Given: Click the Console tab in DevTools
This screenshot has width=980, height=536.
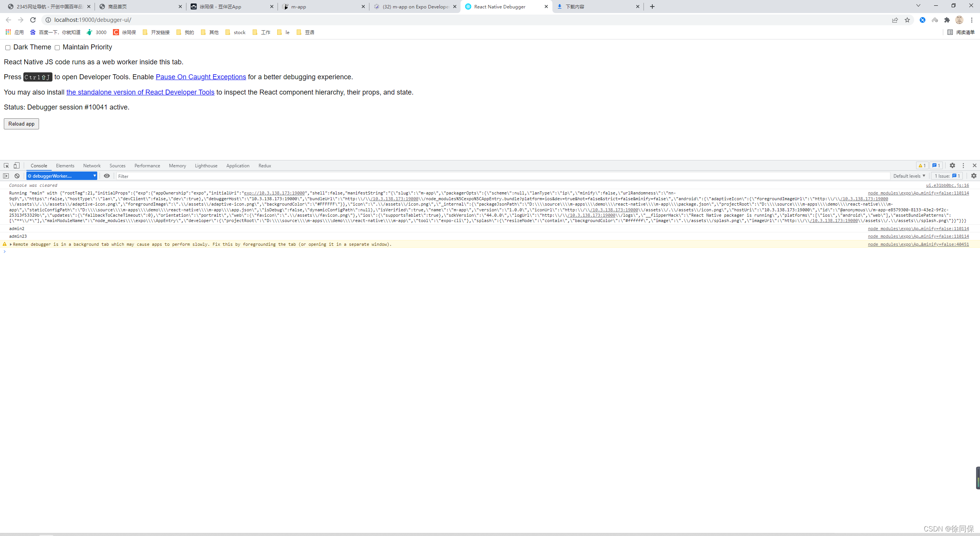Looking at the screenshot, I should pos(38,166).
